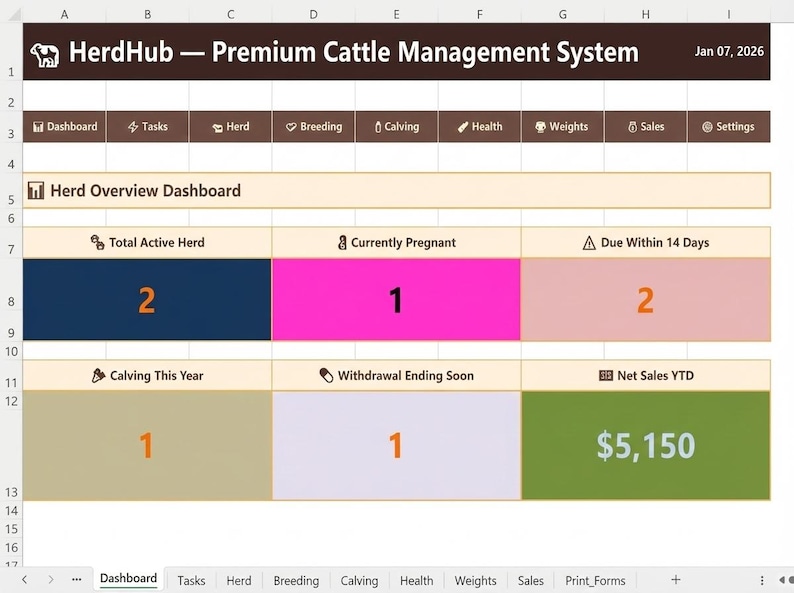This screenshot has width=794, height=593.
Task: Switch to the Sales sheet tab
Action: [530, 580]
